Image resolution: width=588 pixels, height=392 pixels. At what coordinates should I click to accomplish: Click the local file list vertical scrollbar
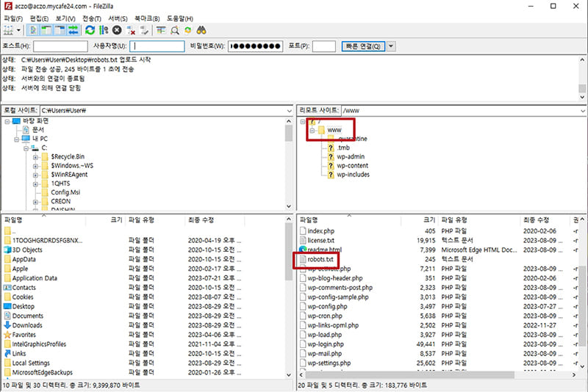(x=289, y=252)
